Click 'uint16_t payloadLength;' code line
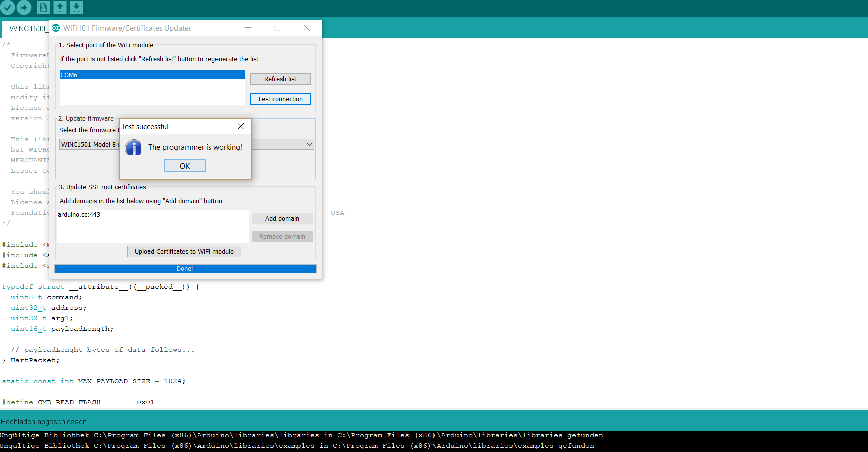 (x=62, y=329)
